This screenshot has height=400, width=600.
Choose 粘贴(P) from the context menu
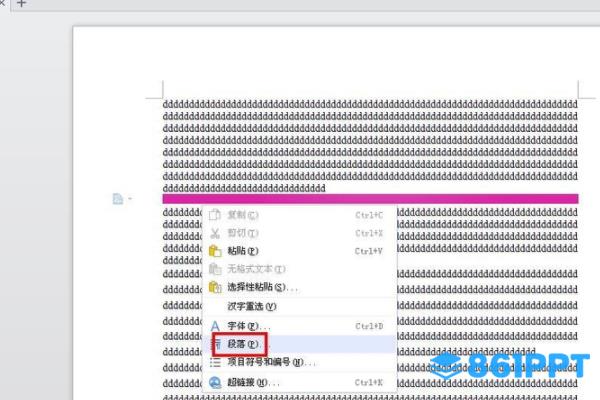[300, 251]
